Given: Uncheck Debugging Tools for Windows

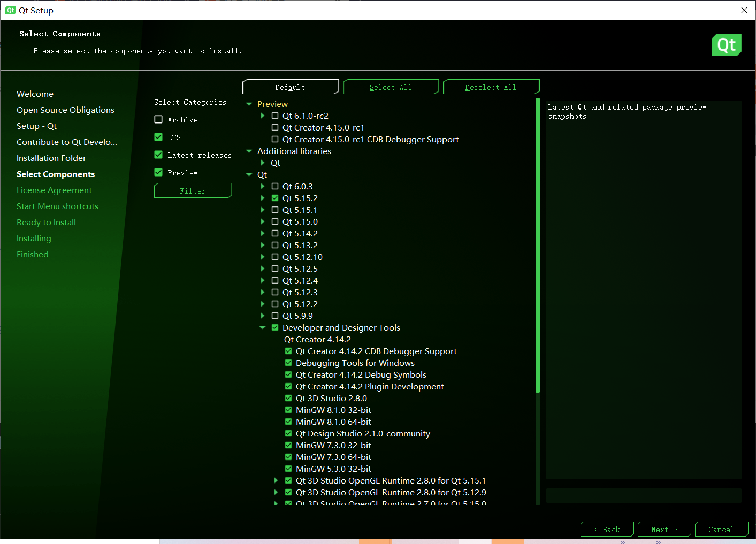Looking at the screenshot, I should pyautogui.click(x=288, y=363).
